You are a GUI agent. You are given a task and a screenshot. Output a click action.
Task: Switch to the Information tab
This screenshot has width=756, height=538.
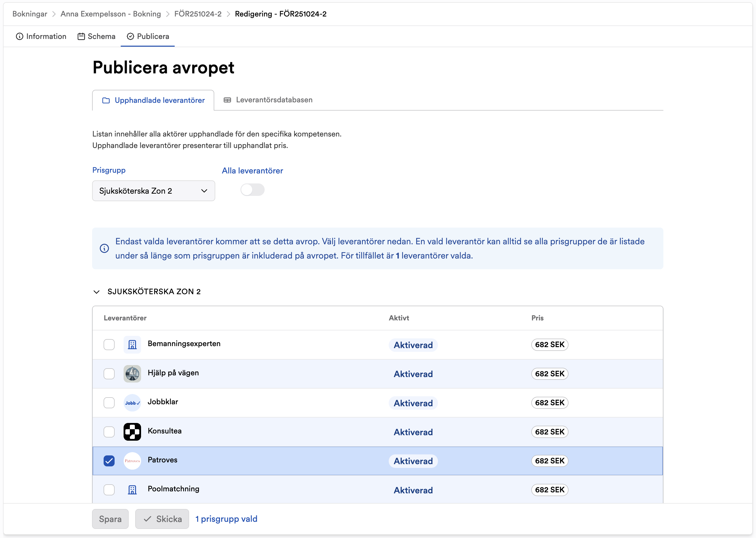[41, 36]
